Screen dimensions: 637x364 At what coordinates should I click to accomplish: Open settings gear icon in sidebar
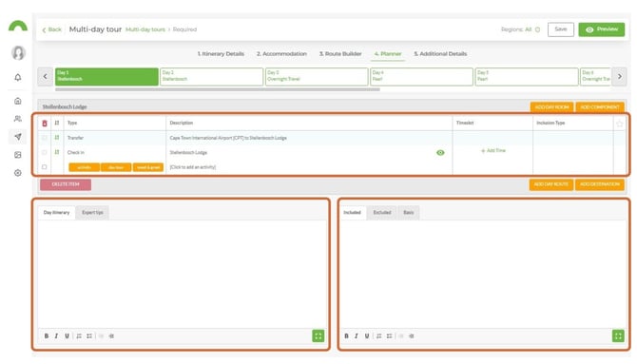click(x=18, y=173)
